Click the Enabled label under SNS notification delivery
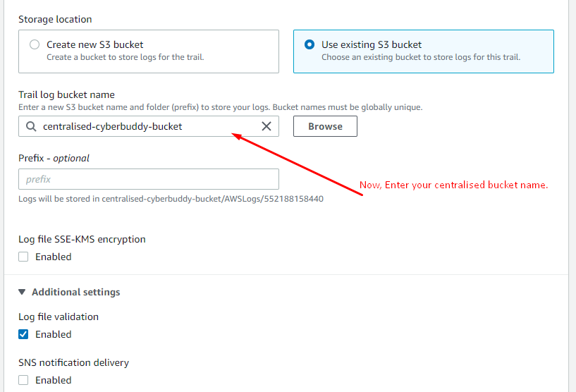576x392 pixels. pos(54,380)
